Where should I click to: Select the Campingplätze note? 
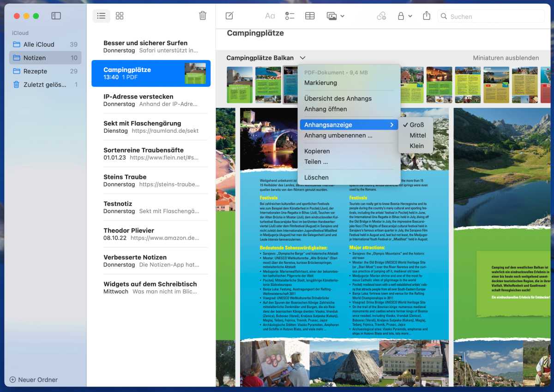pos(151,73)
